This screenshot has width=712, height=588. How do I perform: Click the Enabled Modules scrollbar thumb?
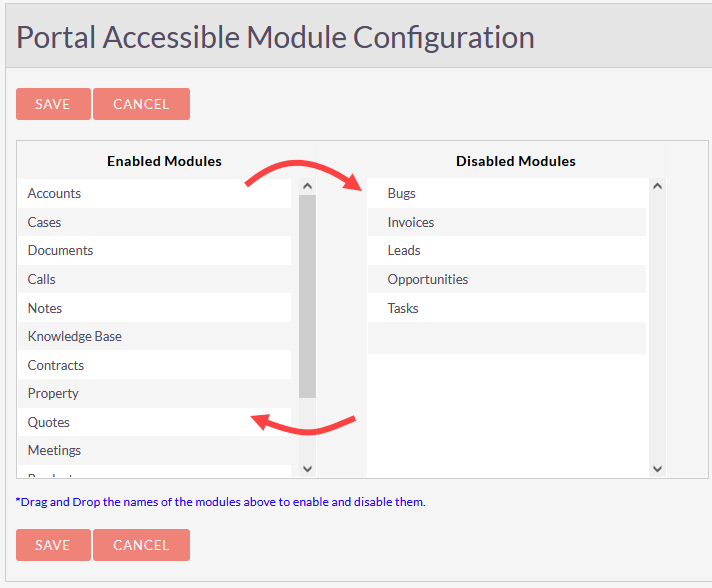307,295
